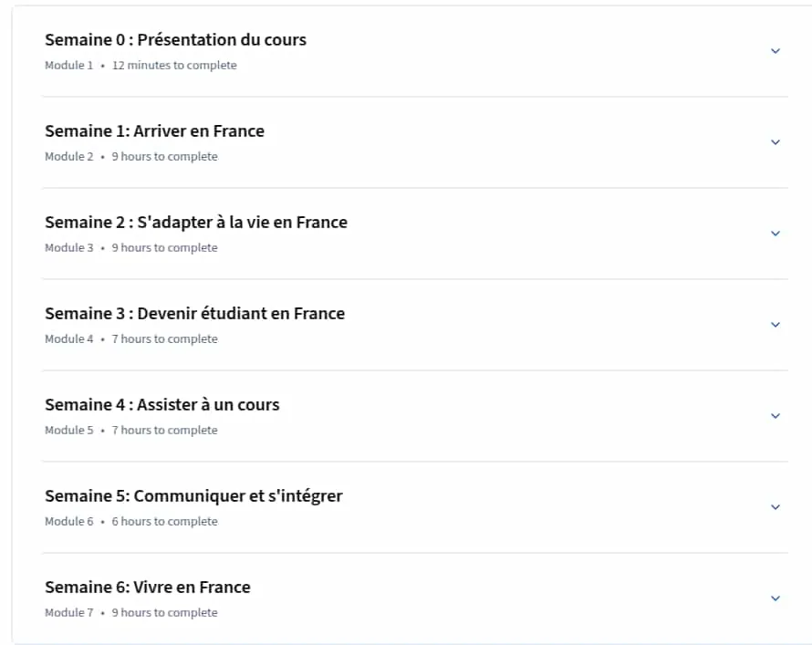Screen dimensions: 812x645
Task: Open 'Semaine 5: Communiquer et s'intégrer'
Action: pyautogui.click(x=193, y=496)
